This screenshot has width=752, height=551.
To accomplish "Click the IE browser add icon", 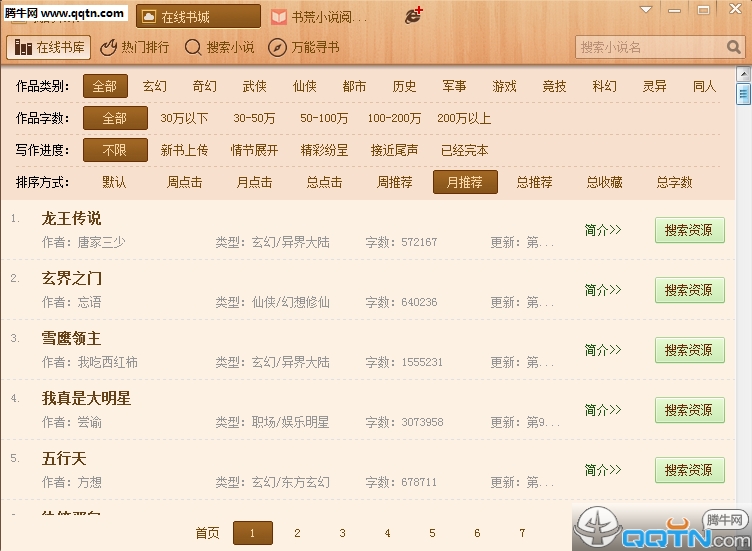I will (413, 15).
